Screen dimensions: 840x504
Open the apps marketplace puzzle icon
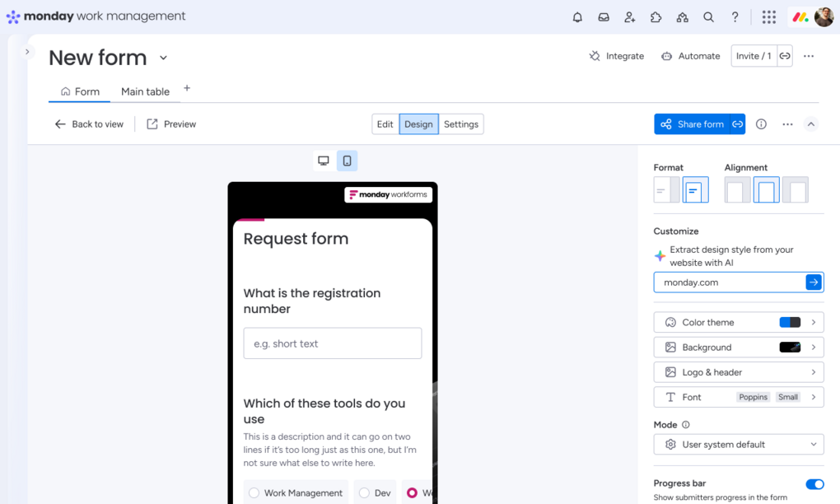tap(656, 16)
